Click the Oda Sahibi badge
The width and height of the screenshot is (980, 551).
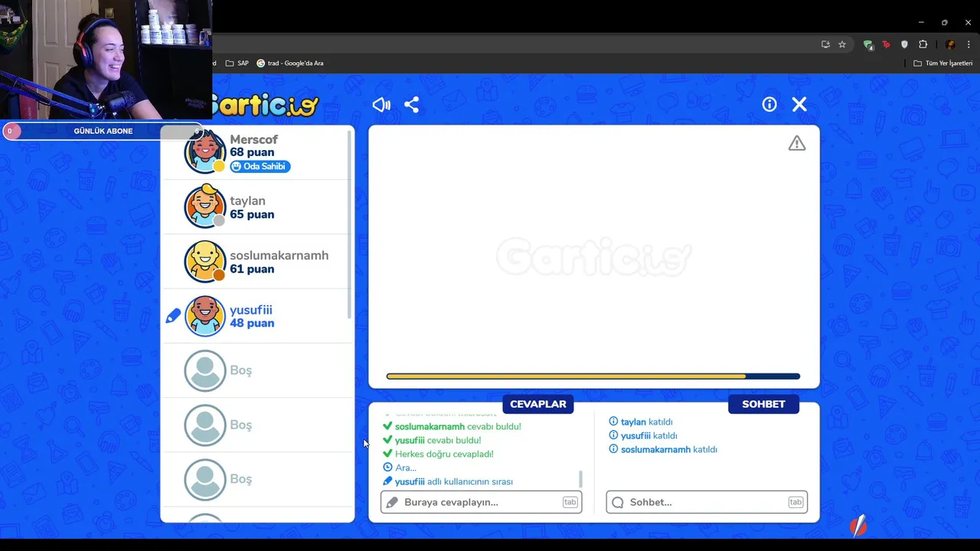click(x=260, y=166)
